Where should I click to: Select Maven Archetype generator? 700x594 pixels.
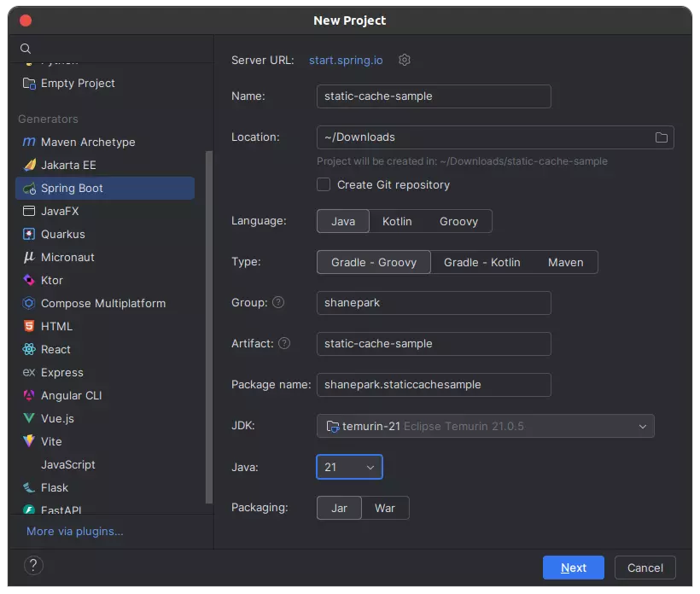(x=105, y=142)
